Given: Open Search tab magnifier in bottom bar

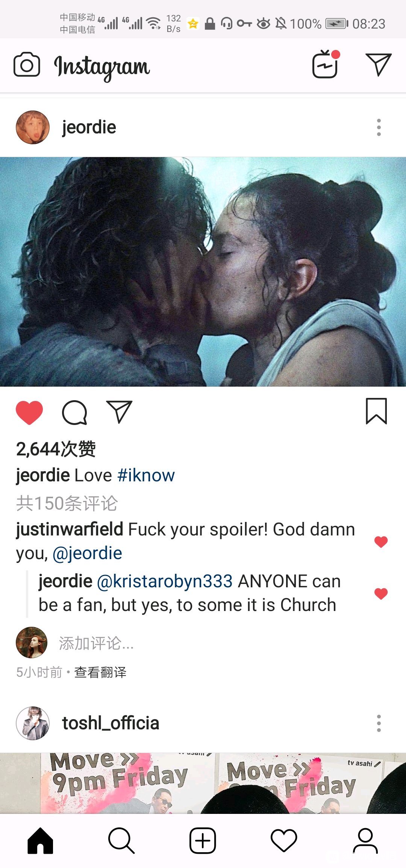Looking at the screenshot, I should (x=121, y=840).
